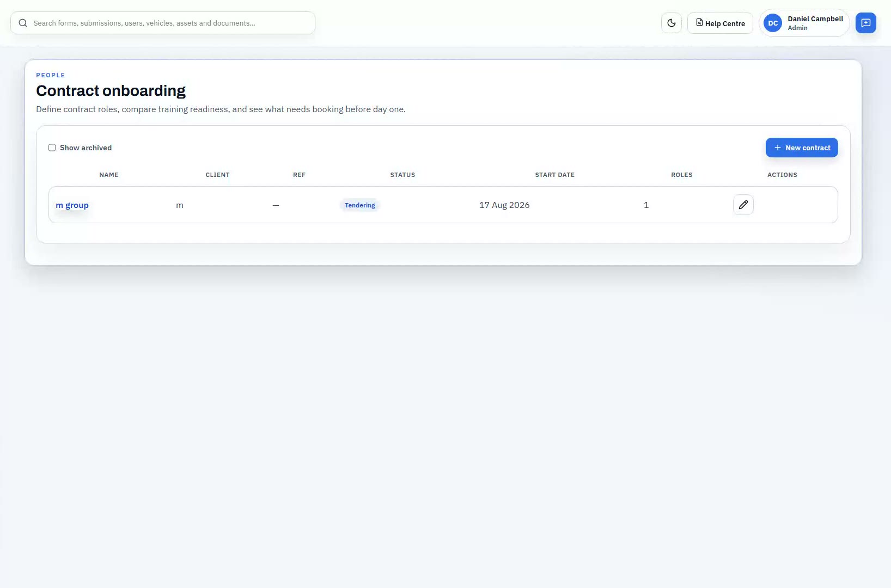Click the Contract onboarding heading
The height and width of the screenshot is (588, 891).
click(111, 90)
